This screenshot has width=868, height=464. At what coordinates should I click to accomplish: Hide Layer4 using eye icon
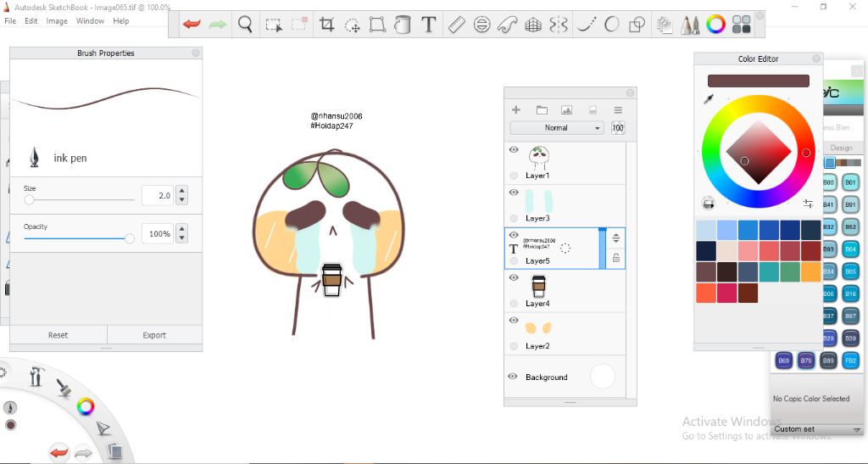click(x=514, y=278)
